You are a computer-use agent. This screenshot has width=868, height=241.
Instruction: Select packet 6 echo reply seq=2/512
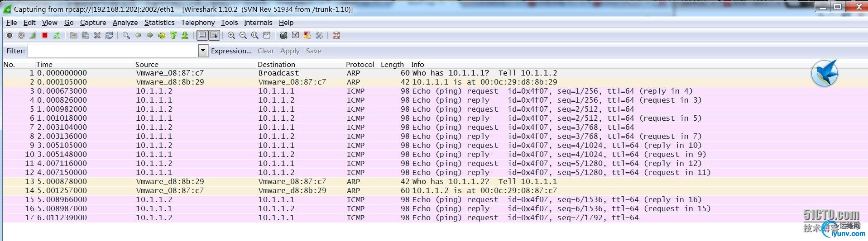click(x=435, y=118)
